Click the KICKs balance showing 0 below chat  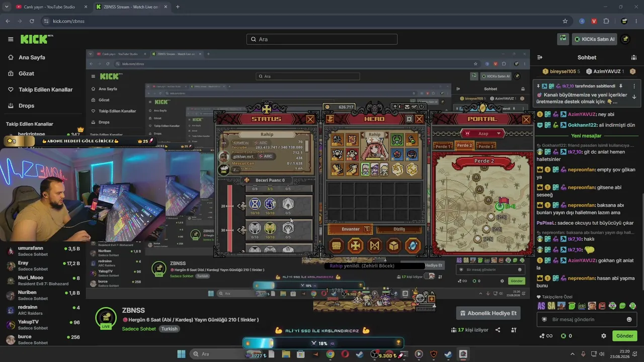(x=567, y=336)
